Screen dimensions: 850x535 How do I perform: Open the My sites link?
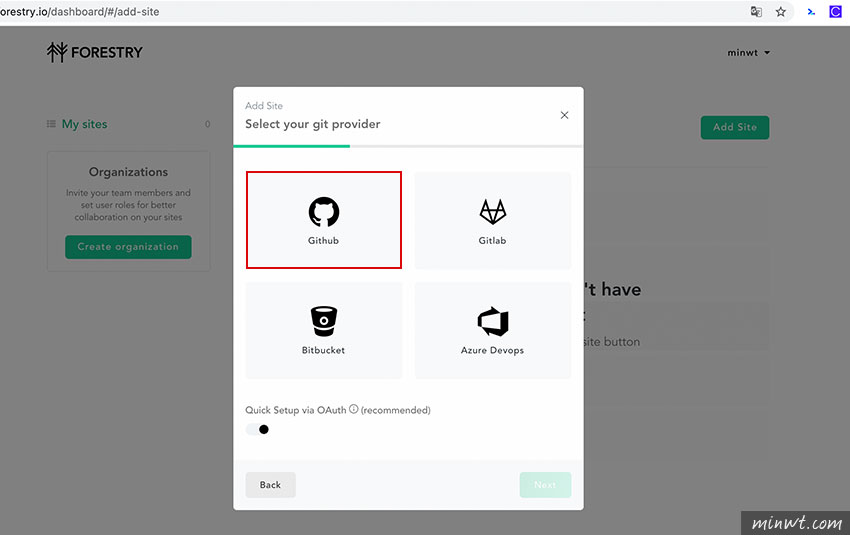(x=85, y=124)
